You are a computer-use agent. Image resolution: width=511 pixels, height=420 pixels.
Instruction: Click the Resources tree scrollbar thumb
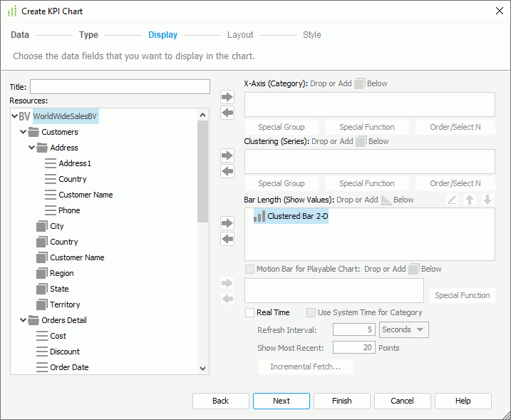pos(202,172)
